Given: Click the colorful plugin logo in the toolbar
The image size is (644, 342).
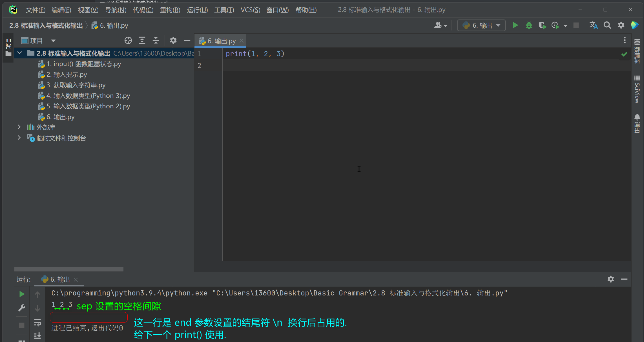Looking at the screenshot, I should [x=635, y=25].
